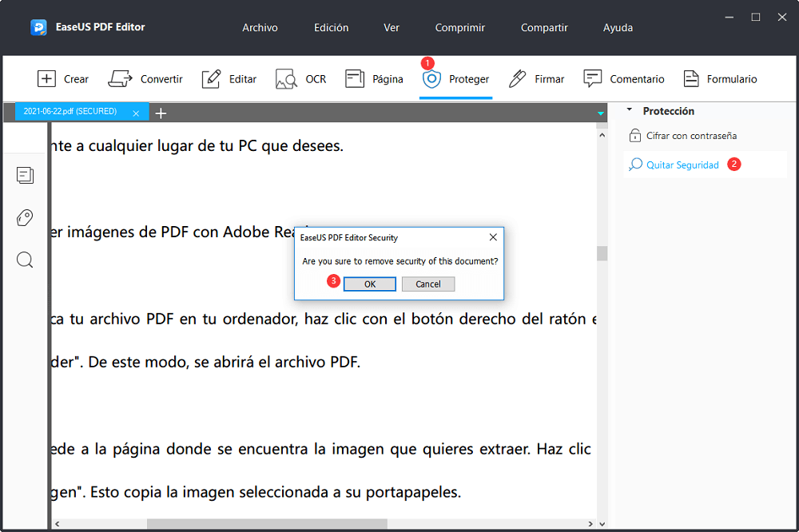The height and width of the screenshot is (532, 799).
Task: Open the Comprimir menu
Action: click(460, 27)
